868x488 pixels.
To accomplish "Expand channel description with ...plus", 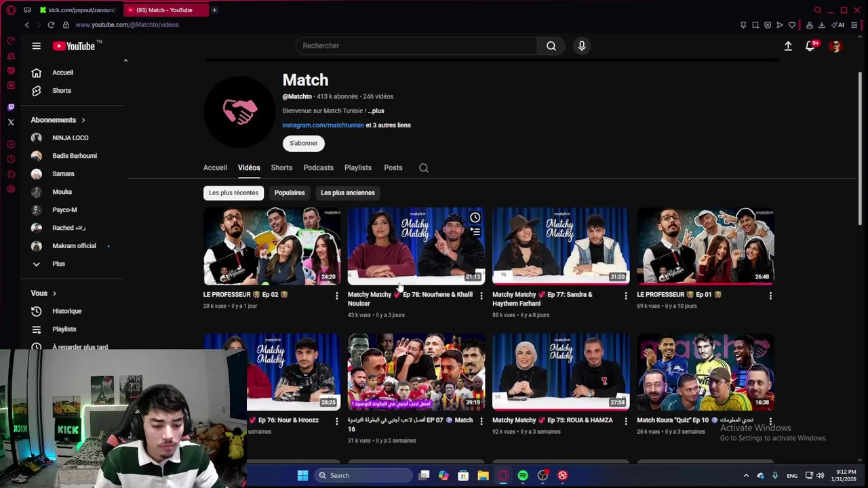I will [x=376, y=111].
